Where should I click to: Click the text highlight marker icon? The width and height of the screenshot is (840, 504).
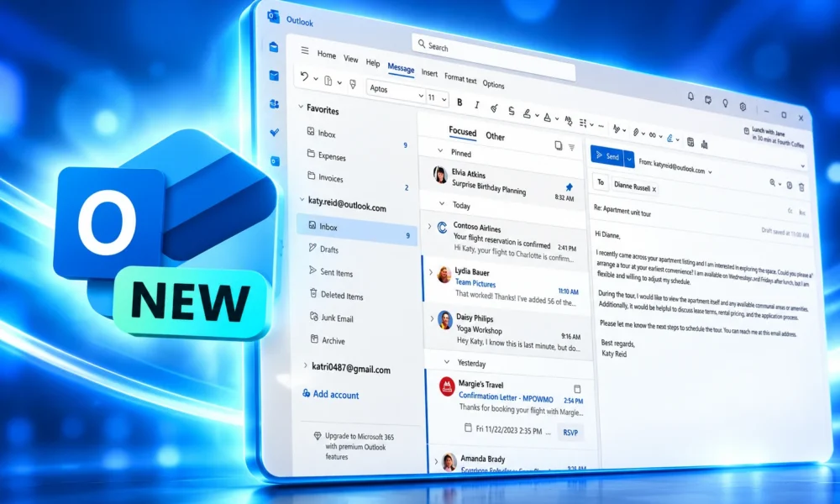(528, 113)
